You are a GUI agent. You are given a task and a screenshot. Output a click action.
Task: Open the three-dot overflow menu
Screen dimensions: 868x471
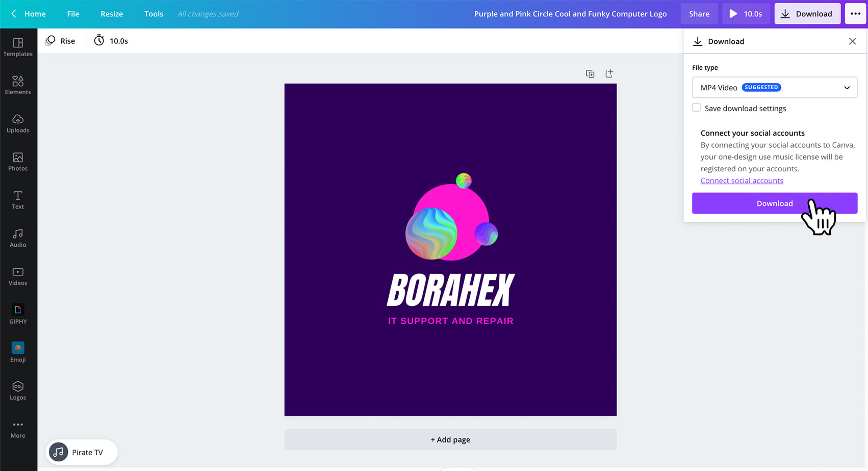tap(855, 14)
